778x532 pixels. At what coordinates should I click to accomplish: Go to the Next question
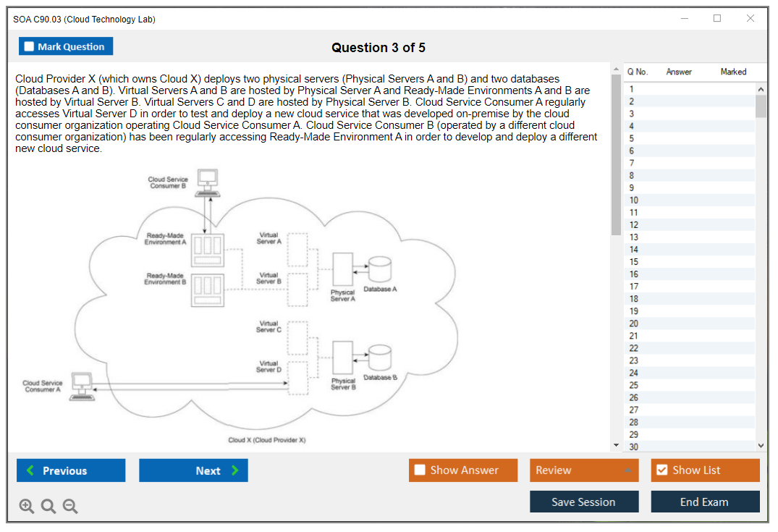193,470
